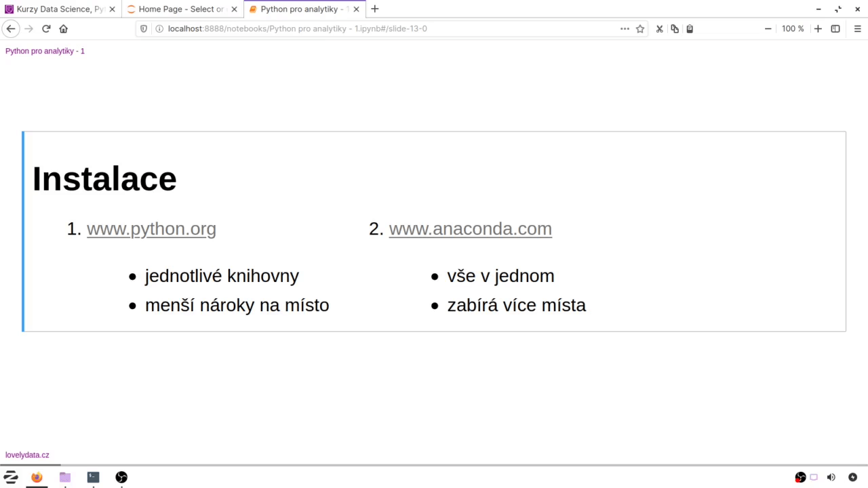Open the Firefox hamburger menu
868x488 pixels.
857,28
